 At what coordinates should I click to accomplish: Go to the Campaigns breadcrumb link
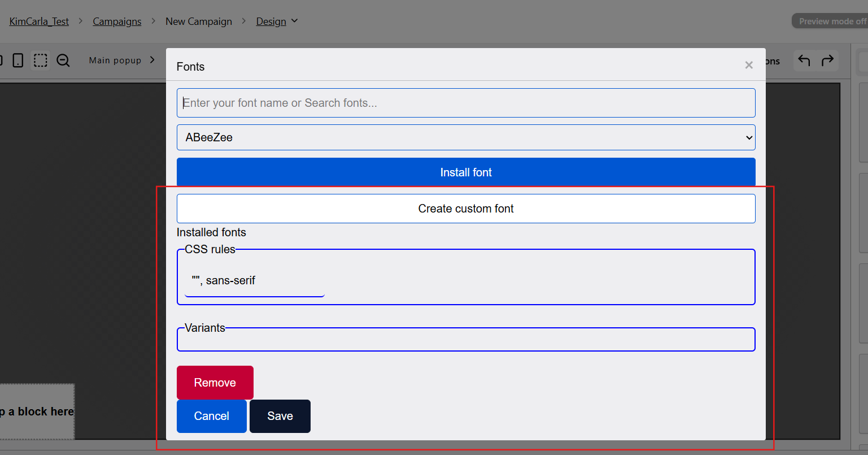(x=117, y=21)
